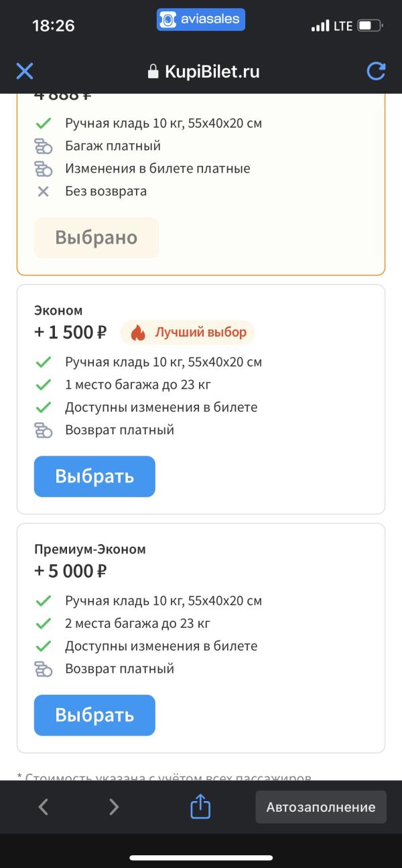Tap coins icon by Возврат платный in Эконом
The image size is (402, 868).
click(x=44, y=430)
